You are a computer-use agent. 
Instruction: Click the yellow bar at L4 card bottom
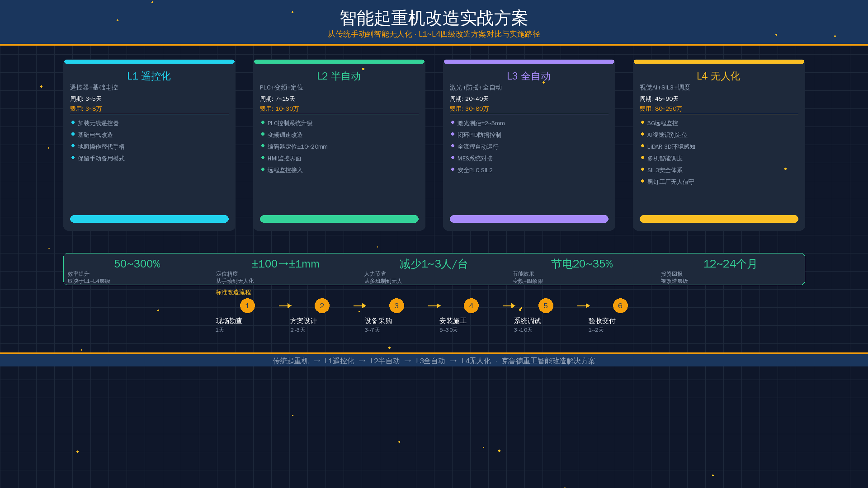[719, 219]
